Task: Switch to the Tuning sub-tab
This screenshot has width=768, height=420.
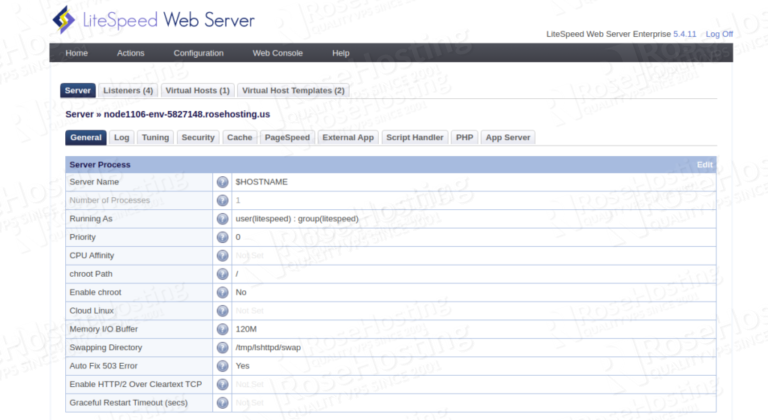Action: (155, 137)
